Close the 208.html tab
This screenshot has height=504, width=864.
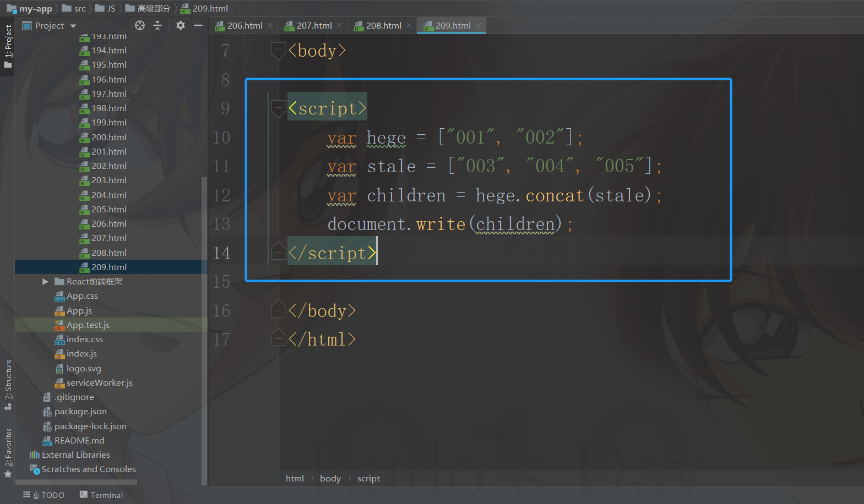tap(409, 25)
